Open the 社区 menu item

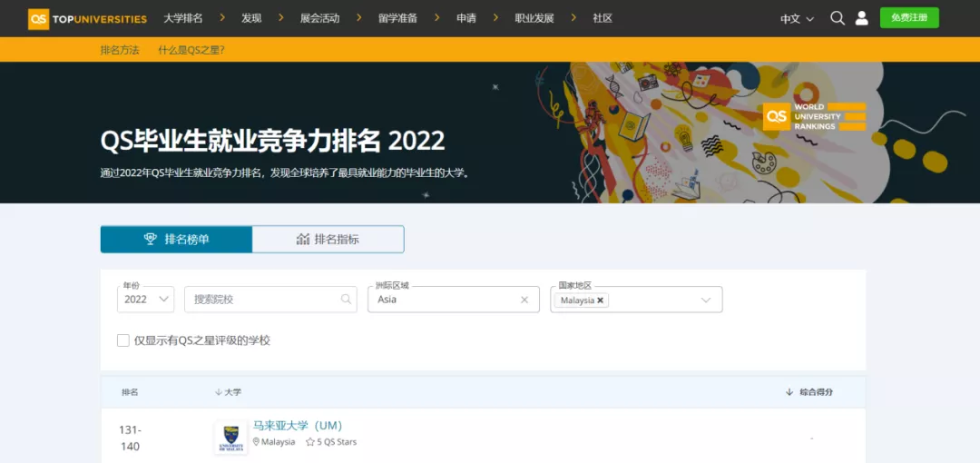(x=603, y=18)
